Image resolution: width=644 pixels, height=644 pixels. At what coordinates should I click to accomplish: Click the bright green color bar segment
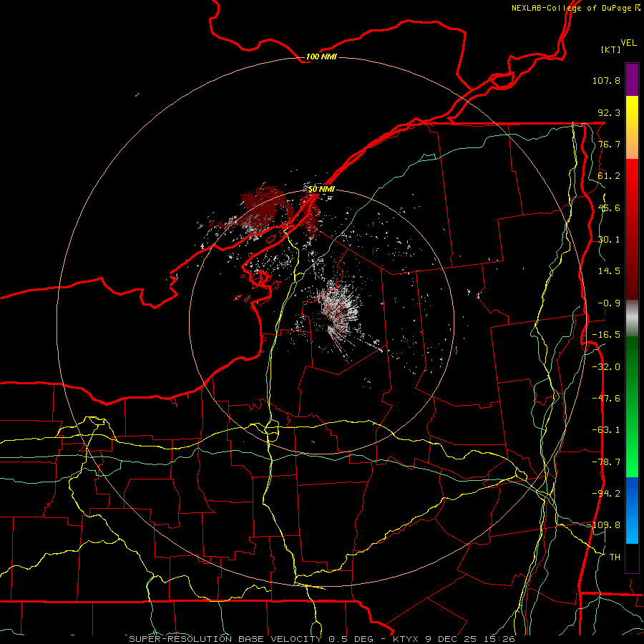click(x=632, y=406)
